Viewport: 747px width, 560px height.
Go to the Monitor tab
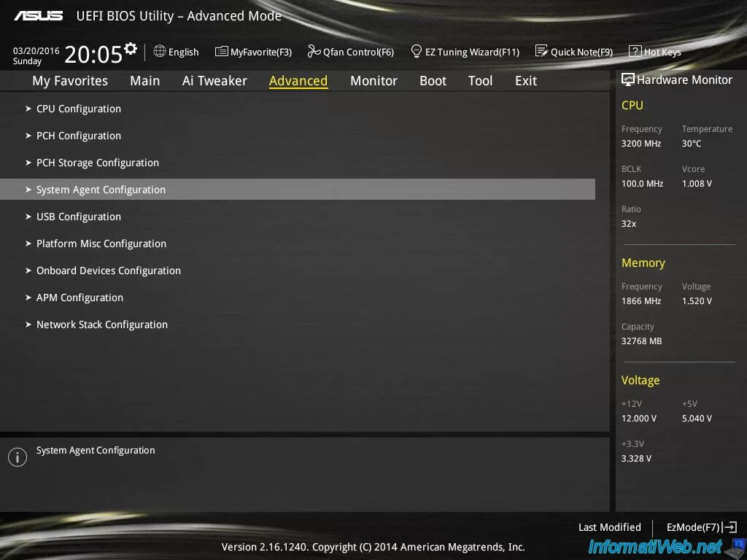pyautogui.click(x=373, y=81)
